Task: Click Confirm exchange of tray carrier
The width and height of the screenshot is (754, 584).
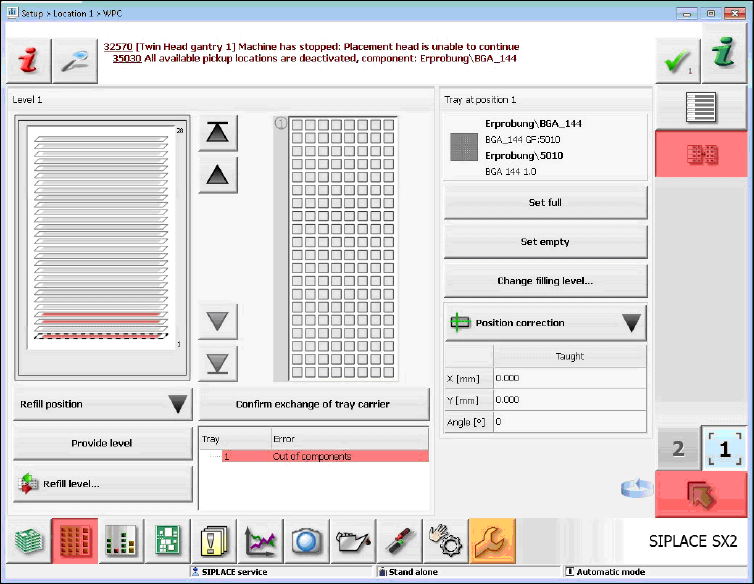Action: pos(313,404)
